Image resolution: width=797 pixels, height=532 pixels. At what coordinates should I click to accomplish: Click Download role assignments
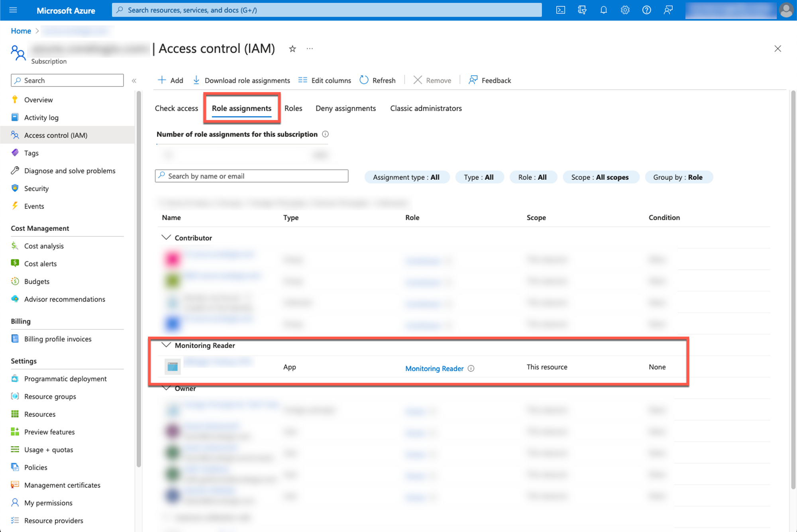[x=241, y=80]
